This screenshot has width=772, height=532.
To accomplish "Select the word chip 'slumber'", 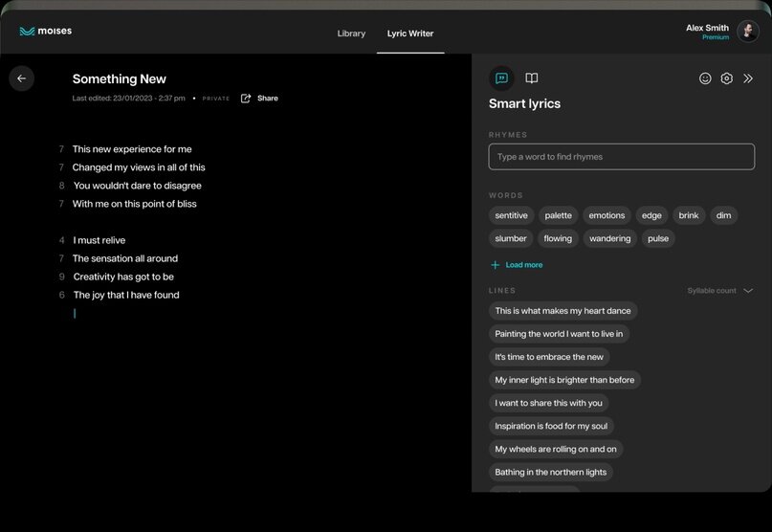I will (x=511, y=238).
